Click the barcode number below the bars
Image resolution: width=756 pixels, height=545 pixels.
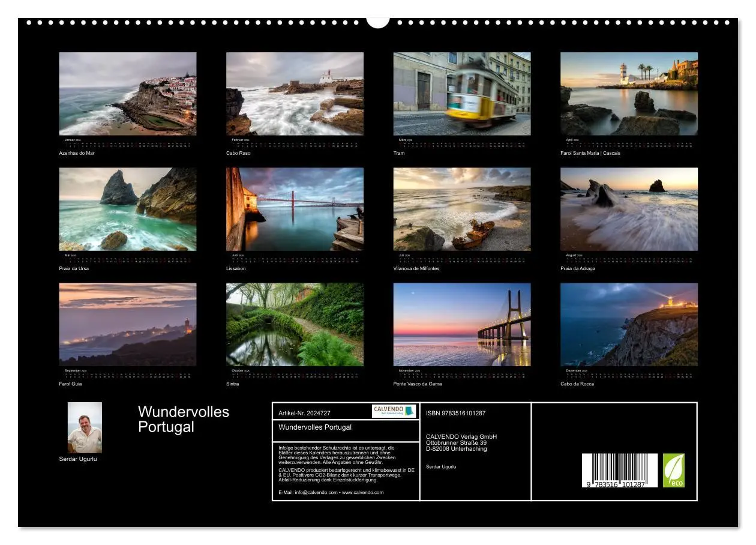point(616,484)
